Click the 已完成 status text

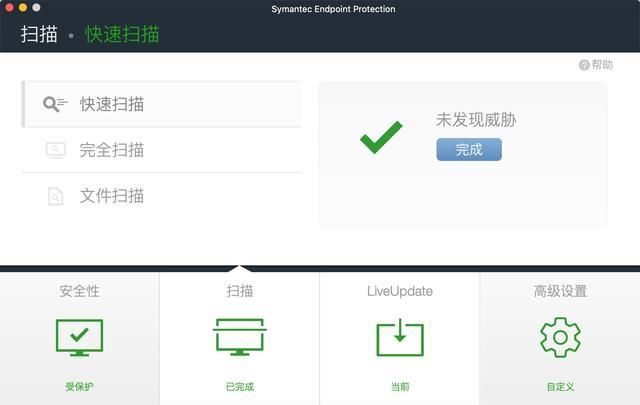click(240, 387)
